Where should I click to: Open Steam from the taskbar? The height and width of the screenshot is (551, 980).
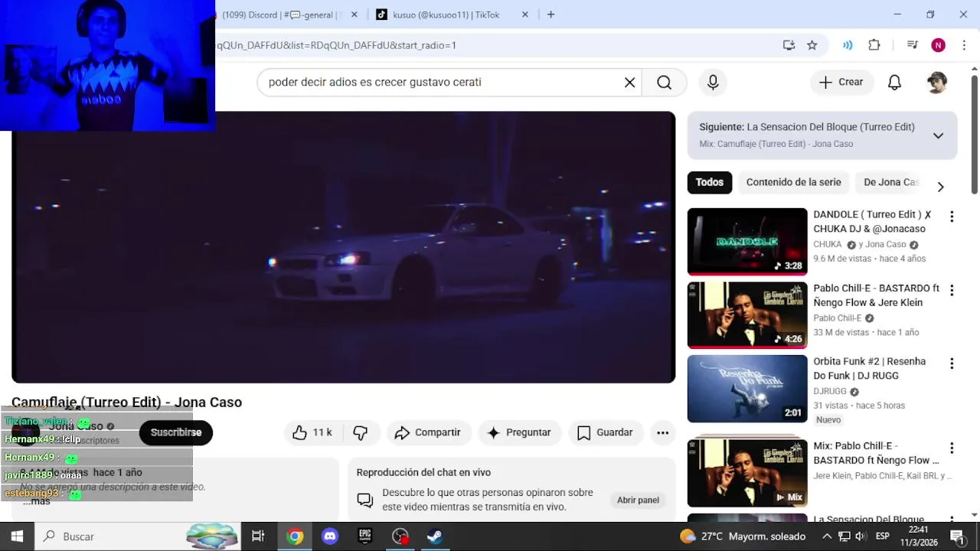coord(435,536)
